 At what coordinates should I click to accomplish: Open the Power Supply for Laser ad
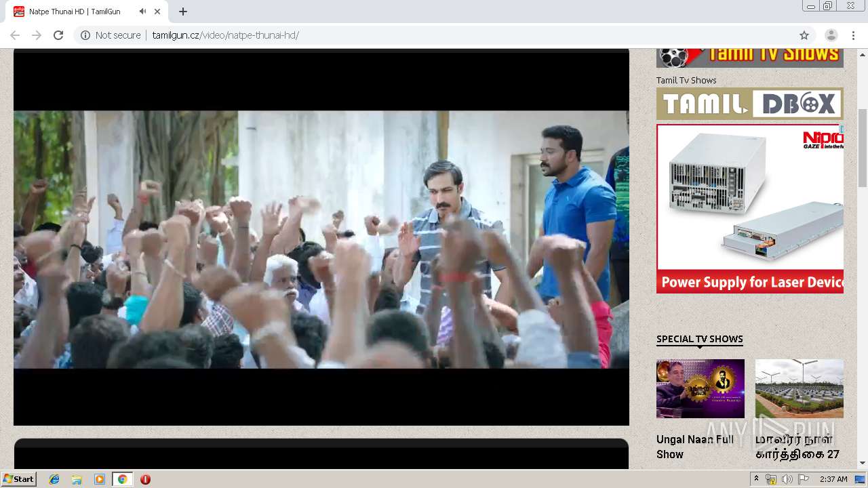pyautogui.click(x=750, y=209)
